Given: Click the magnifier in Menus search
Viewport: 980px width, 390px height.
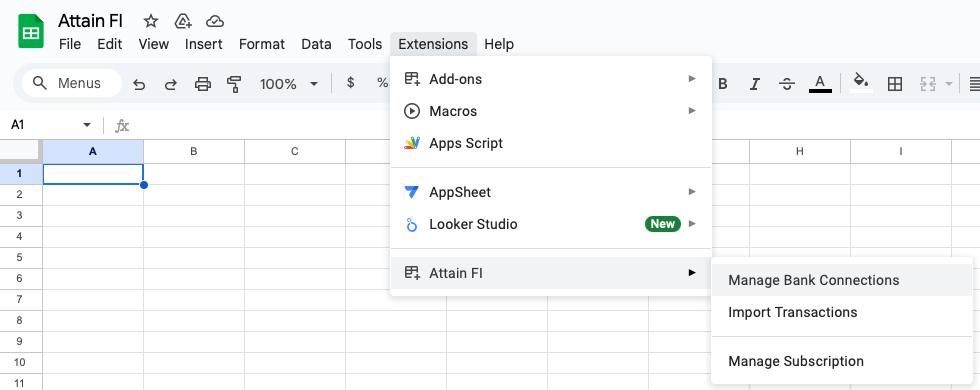Looking at the screenshot, I should [40, 83].
